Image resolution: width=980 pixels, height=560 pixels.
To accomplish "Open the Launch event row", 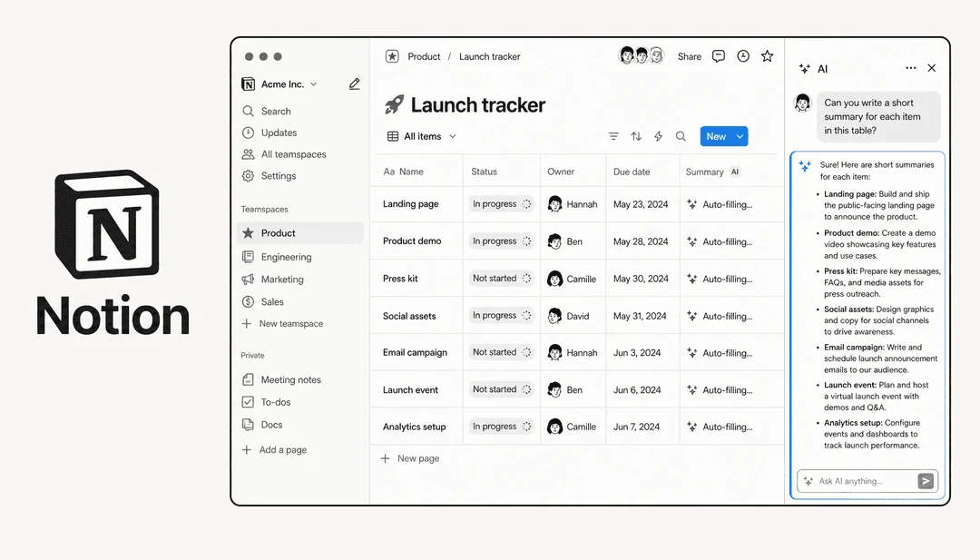I will [x=410, y=390].
